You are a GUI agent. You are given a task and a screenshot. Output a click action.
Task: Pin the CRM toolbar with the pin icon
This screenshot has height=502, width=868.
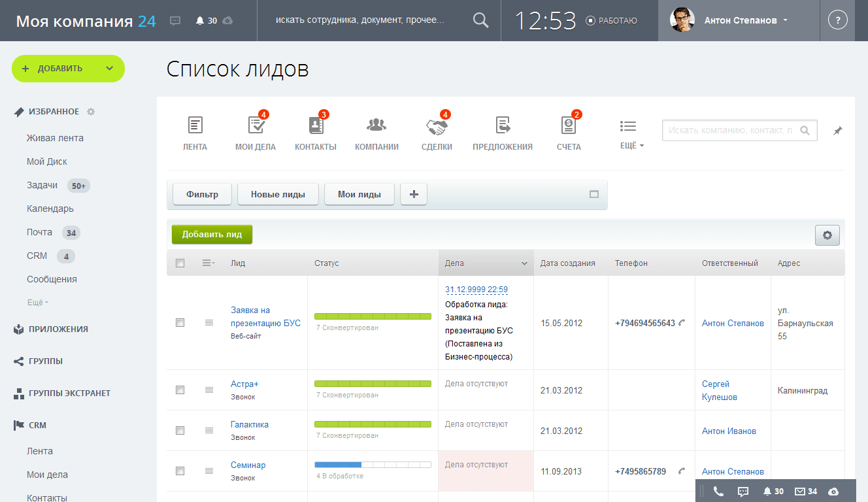coord(837,130)
